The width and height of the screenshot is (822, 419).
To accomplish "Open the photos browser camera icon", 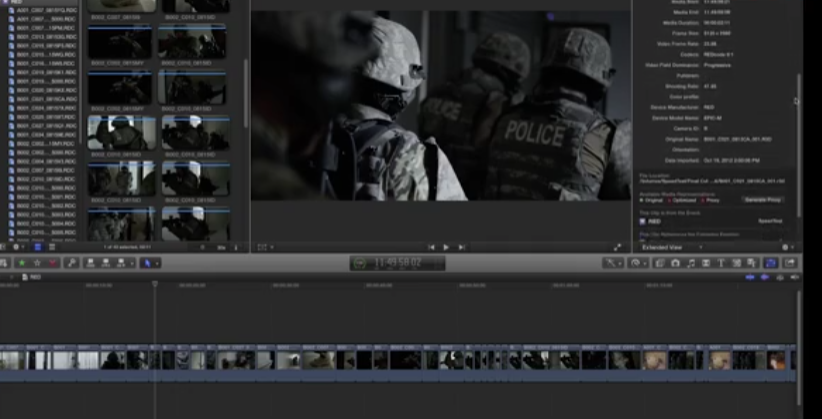I will (675, 263).
